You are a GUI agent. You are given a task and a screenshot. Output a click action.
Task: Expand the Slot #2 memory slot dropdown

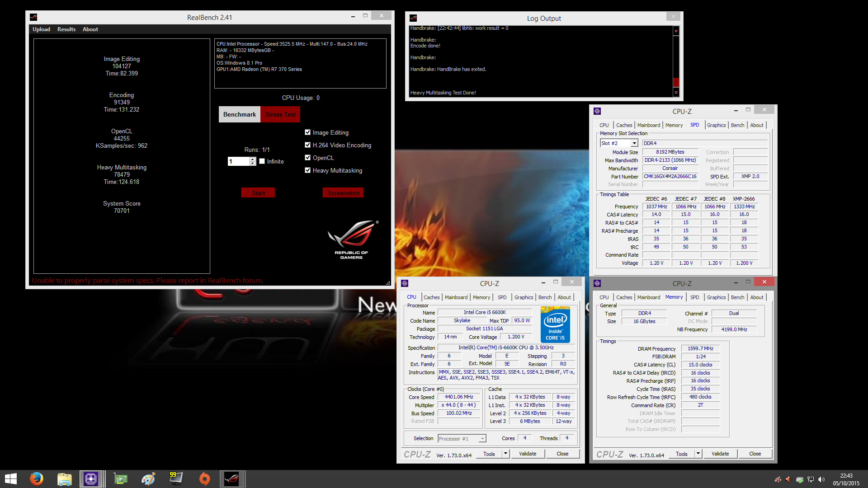click(x=634, y=143)
